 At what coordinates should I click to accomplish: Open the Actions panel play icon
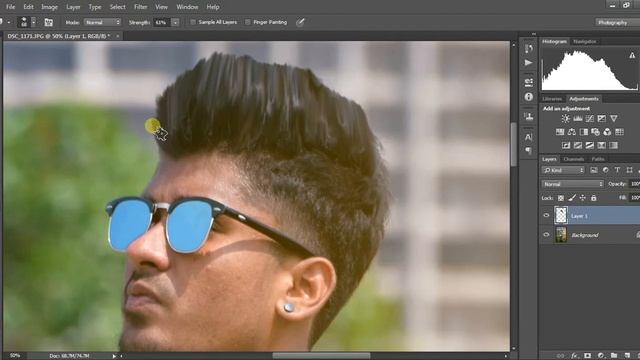pyautogui.click(x=529, y=63)
